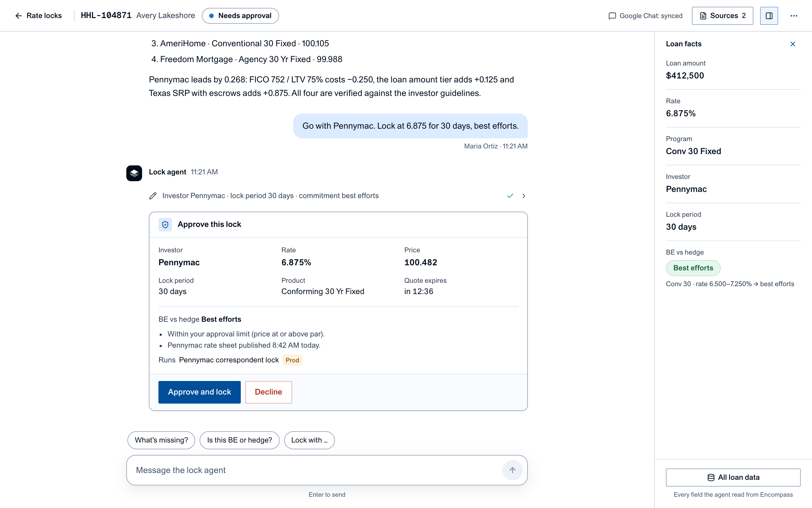Choose the "Is this BE or hedge?" suggestion
This screenshot has width=812, height=508.
click(x=240, y=440)
